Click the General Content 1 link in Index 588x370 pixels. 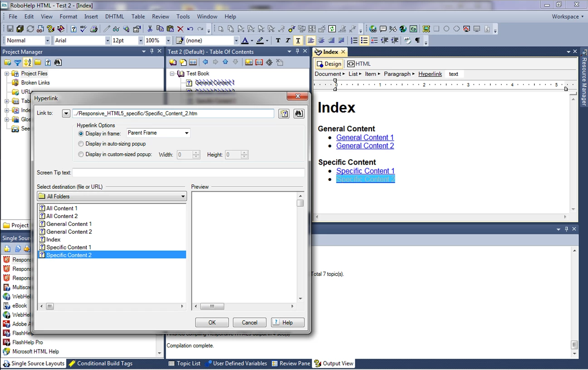(365, 137)
